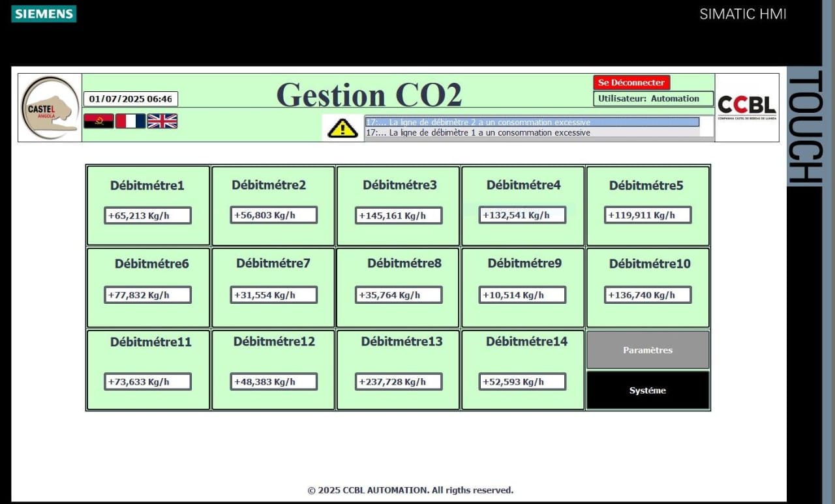Select the +119,911 Kg/h flow value
The width and height of the screenshot is (835, 504).
tap(648, 215)
